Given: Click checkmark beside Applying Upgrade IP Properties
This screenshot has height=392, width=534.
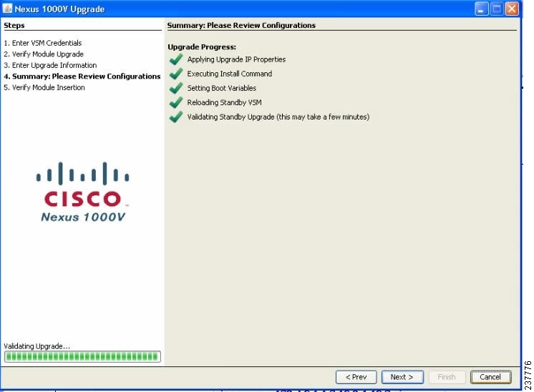Looking at the screenshot, I should point(176,59).
